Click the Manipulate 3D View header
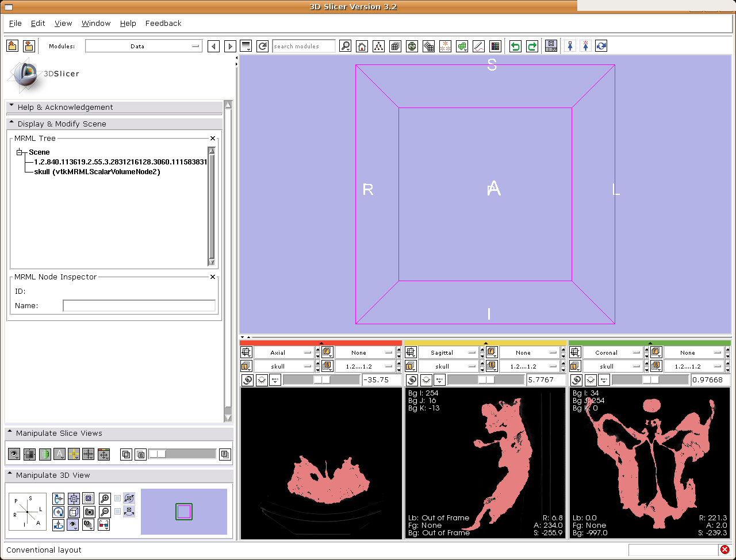This screenshot has height=560, width=736. [119, 475]
